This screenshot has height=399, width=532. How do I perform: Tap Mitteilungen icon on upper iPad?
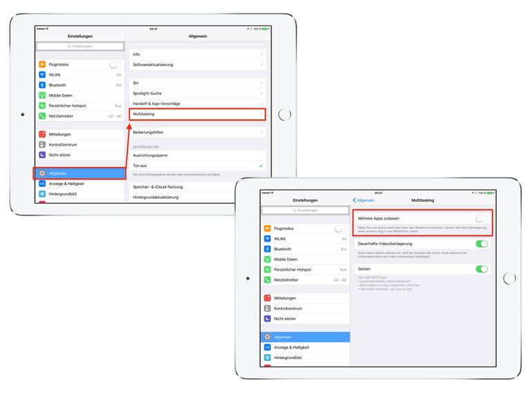(x=42, y=134)
